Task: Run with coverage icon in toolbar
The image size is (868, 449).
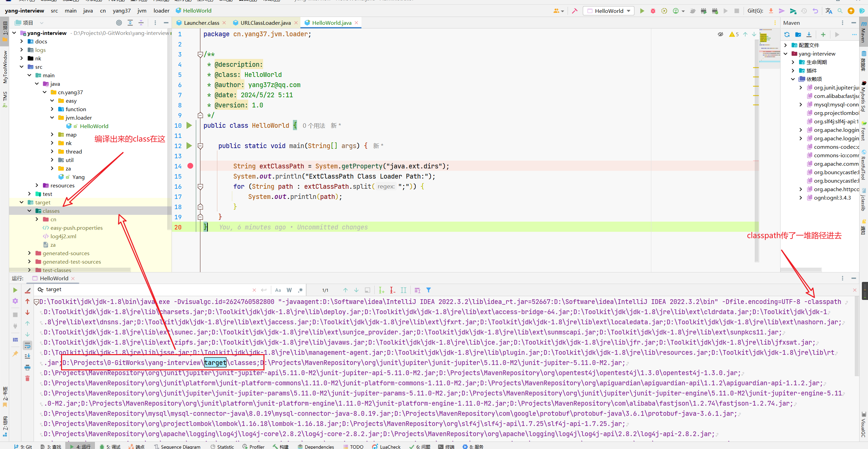Action: [x=664, y=11]
